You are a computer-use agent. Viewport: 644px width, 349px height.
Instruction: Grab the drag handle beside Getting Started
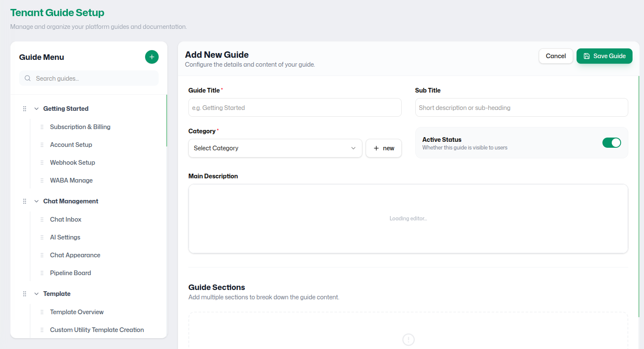[x=25, y=109]
